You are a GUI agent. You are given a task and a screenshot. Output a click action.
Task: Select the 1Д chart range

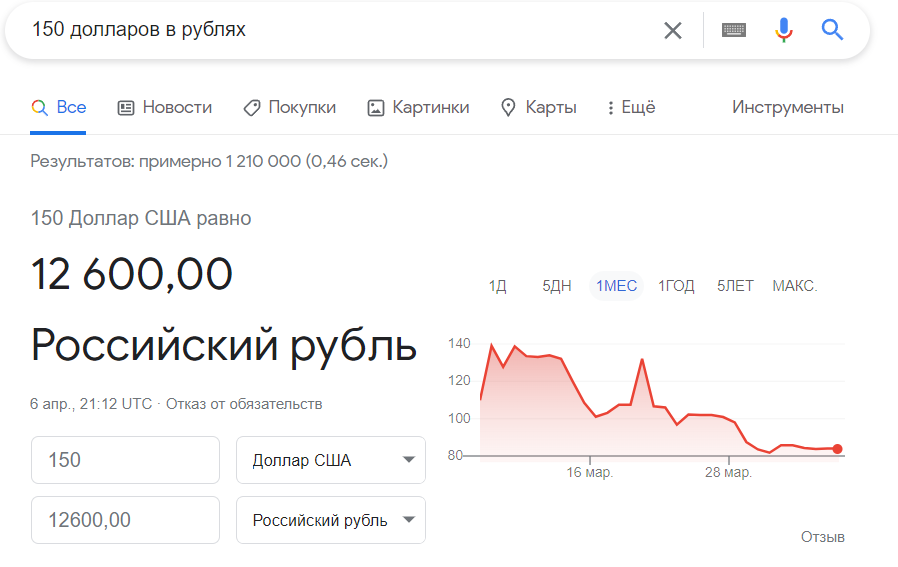point(498,286)
